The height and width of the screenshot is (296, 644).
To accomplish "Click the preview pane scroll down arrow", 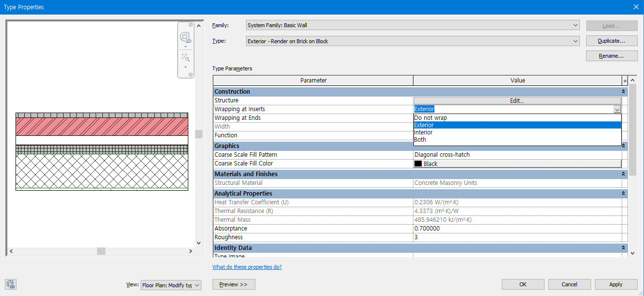I will click(x=198, y=243).
